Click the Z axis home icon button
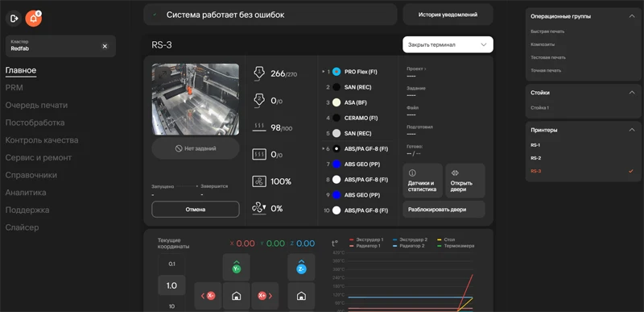 pyautogui.click(x=301, y=296)
